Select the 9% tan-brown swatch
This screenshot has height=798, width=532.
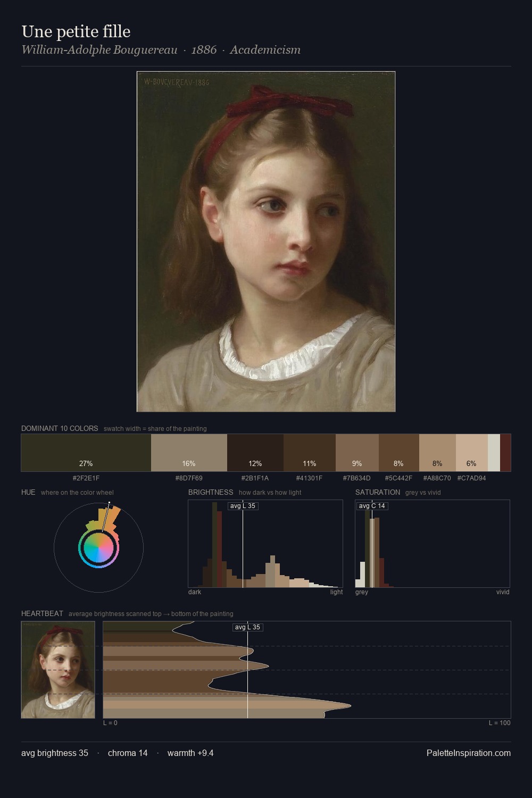(357, 453)
